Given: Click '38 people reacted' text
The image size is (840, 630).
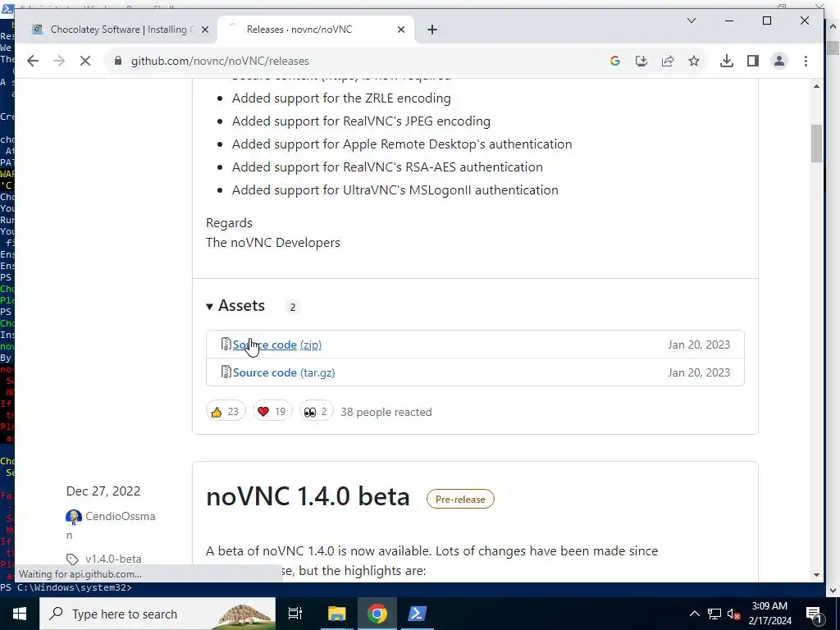Looking at the screenshot, I should pyautogui.click(x=386, y=412).
